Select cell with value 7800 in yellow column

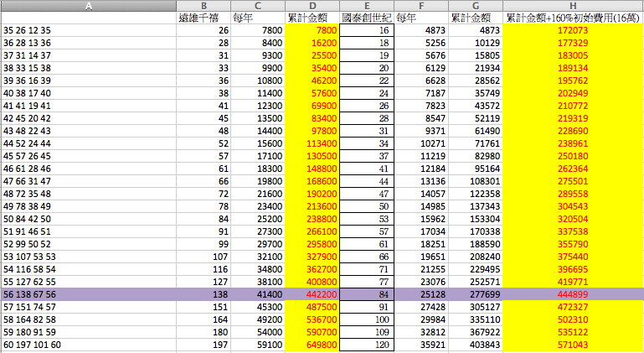pyautogui.click(x=312, y=30)
